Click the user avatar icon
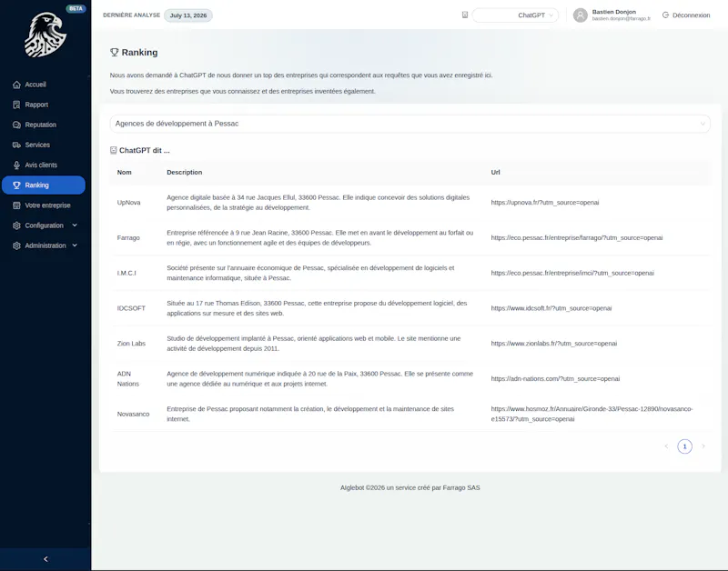This screenshot has width=728, height=571. [581, 15]
